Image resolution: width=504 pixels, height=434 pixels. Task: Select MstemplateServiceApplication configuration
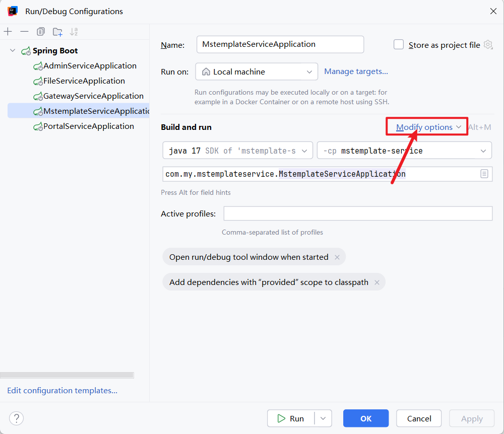tap(79, 111)
